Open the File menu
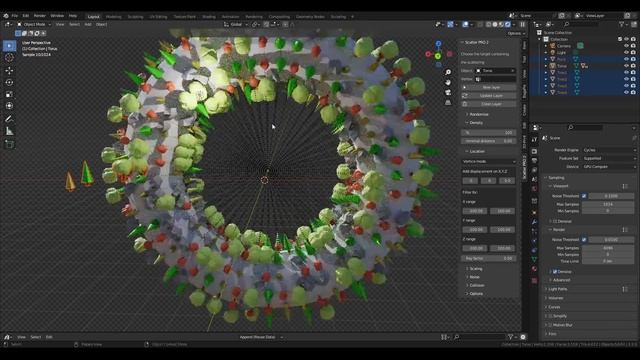The image size is (640, 360). coord(15,16)
